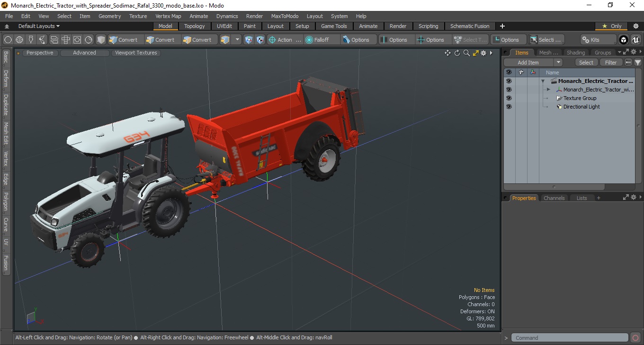
Task: Toggle visibility of Monarch_Electric_Tractor_wi... mesh item
Action: pyautogui.click(x=509, y=90)
